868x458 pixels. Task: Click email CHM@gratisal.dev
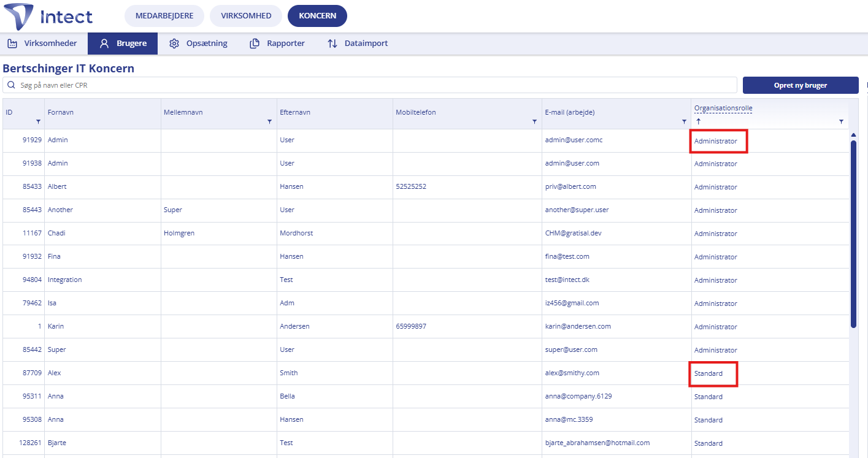(573, 233)
